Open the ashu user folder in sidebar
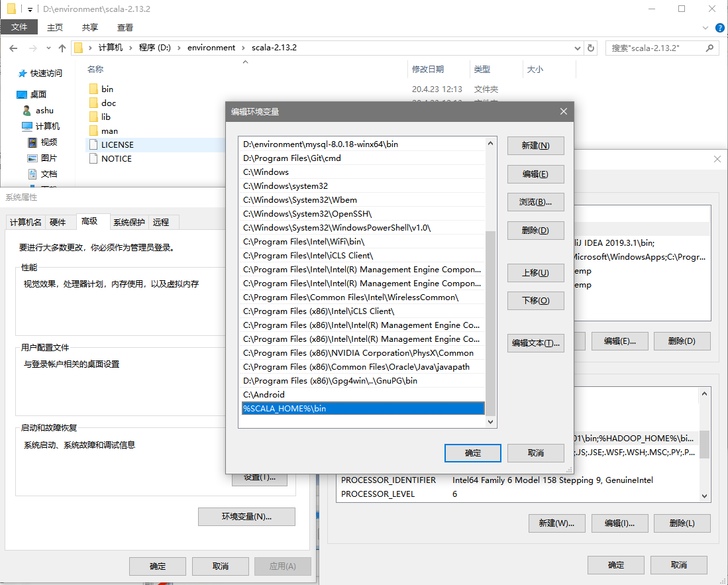728x585 pixels. (x=26, y=111)
